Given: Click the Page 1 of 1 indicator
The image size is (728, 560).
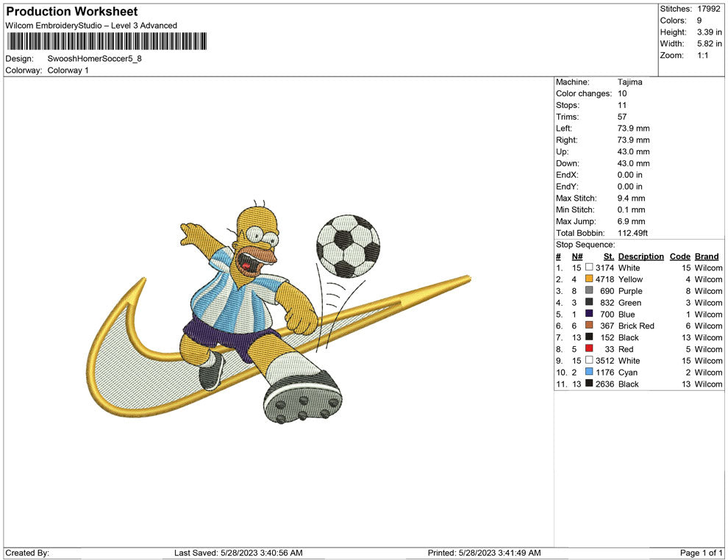Looking at the screenshot, I should pyautogui.click(x=701, y=553).
